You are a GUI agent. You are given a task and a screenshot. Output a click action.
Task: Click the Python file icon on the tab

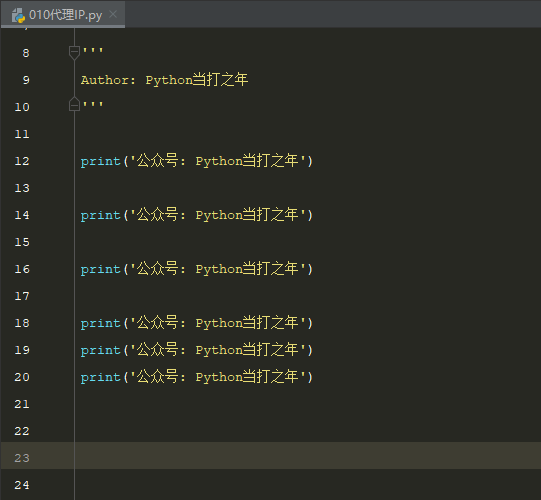click(18, 16)
